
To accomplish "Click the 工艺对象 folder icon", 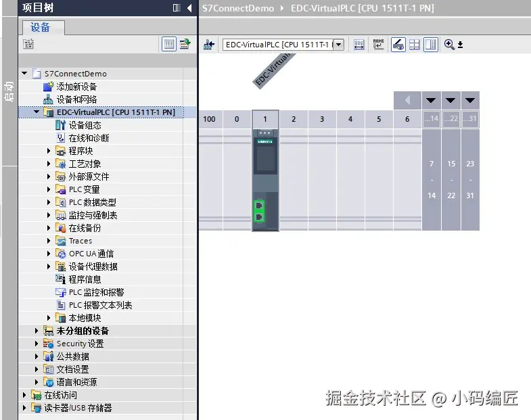I will 60,164.
